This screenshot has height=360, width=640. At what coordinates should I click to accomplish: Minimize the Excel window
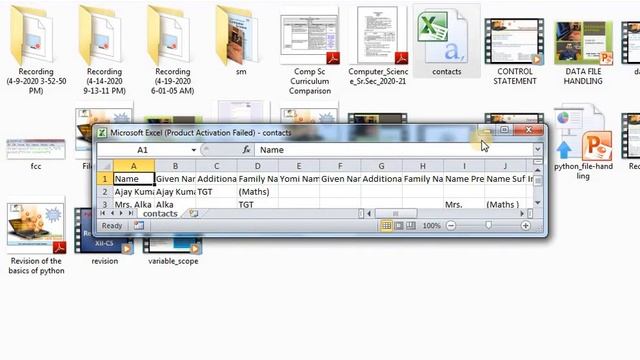pos(486,130)
